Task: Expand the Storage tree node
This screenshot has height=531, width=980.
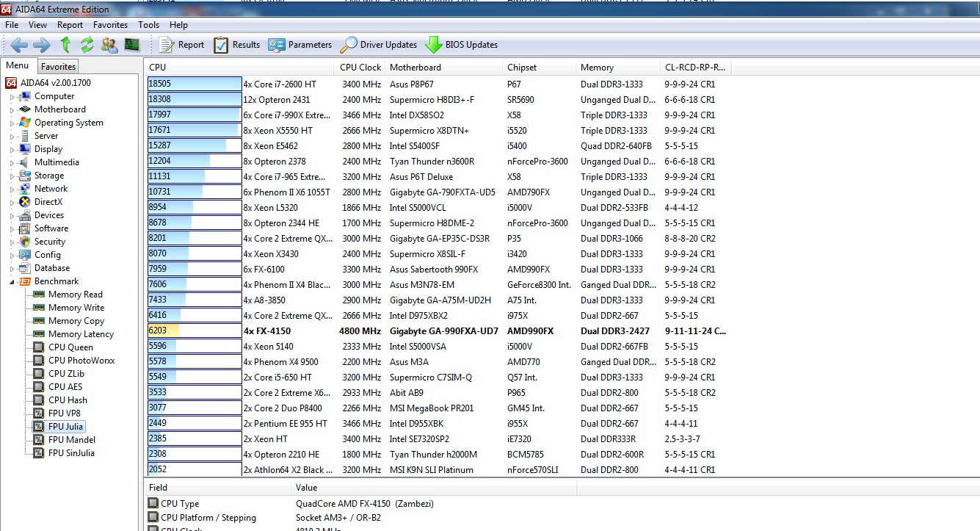Action: pyautogui.click(x=12, y=176)
